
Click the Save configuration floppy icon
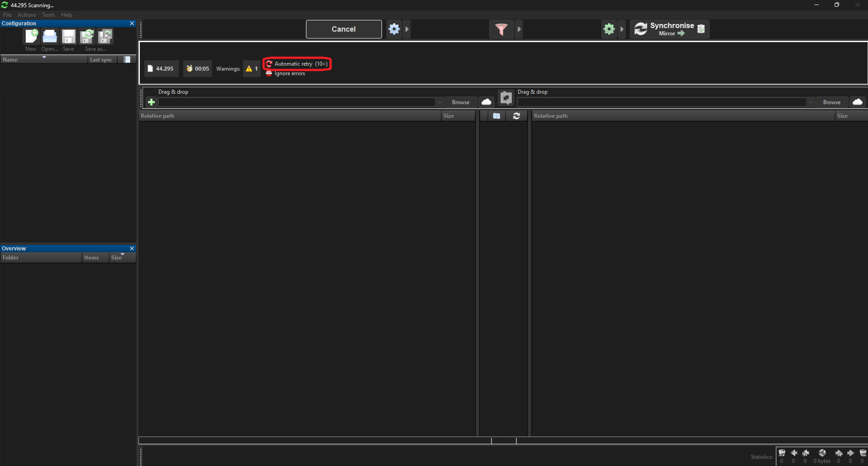point(68,36)
